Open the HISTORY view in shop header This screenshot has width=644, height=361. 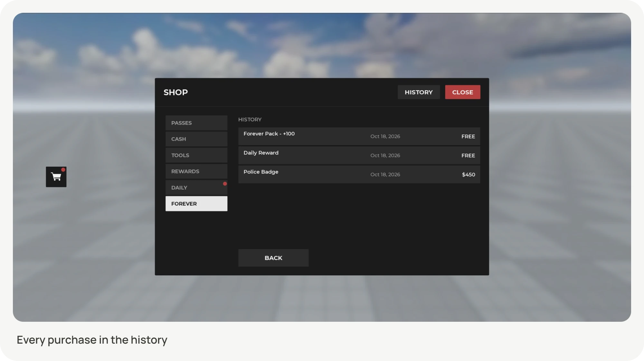[419, 92]
